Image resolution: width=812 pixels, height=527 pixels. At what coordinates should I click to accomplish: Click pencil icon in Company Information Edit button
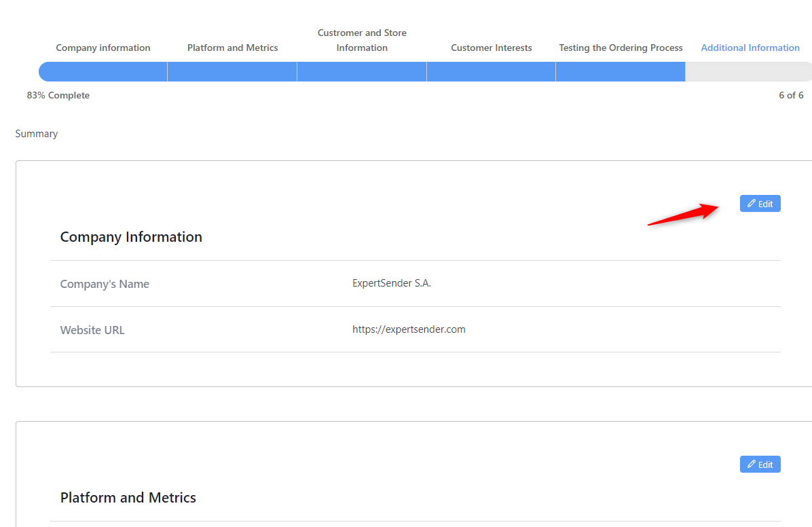(x=752, y=204)
